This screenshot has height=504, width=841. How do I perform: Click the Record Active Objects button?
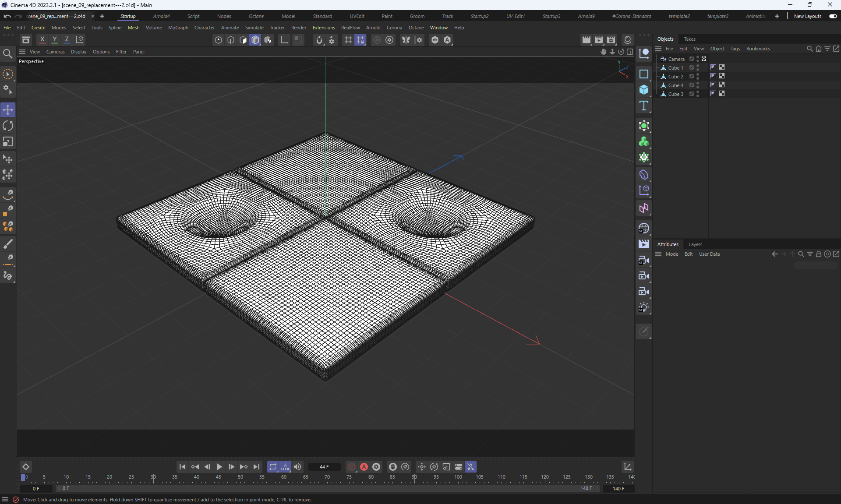point(352,467)
